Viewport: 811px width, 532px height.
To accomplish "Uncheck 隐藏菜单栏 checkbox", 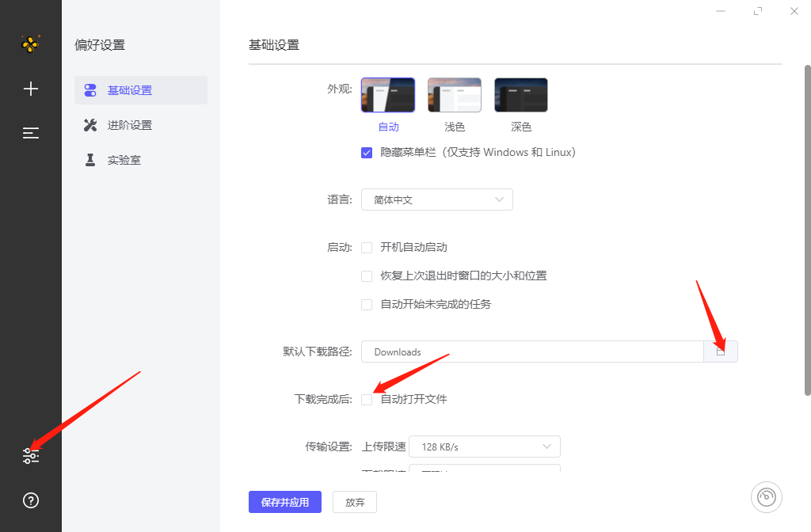I will click(367, 153).
